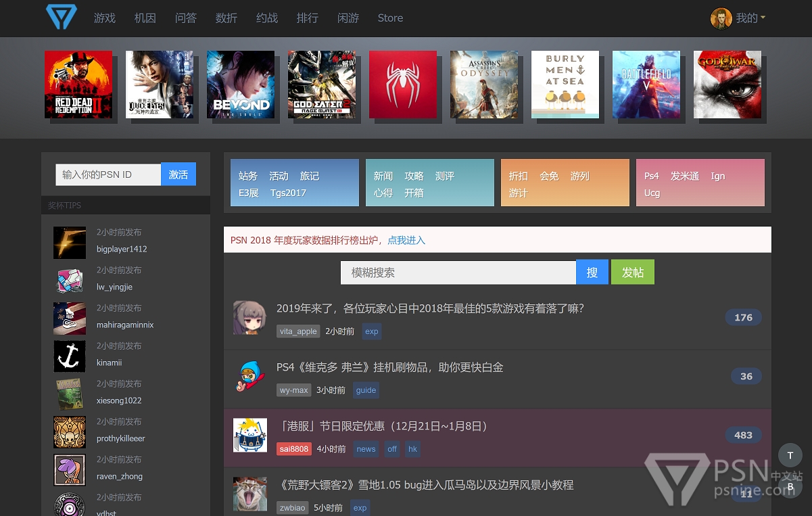Open the Tgs2017 category link
Image resolution: width=812 pixels, height=516 pixels.
click(x=289, y=193)
